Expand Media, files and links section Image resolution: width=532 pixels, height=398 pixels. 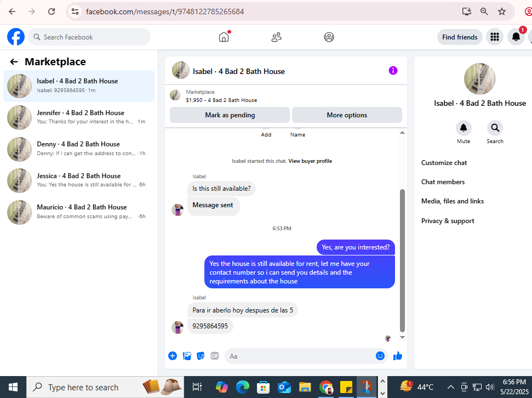coord(452,201)
